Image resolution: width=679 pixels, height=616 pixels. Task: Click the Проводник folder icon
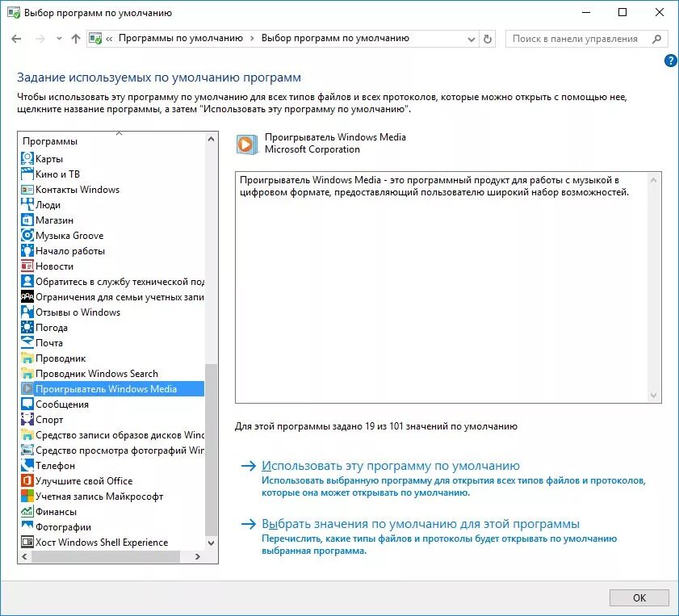(x=27, y=358)
